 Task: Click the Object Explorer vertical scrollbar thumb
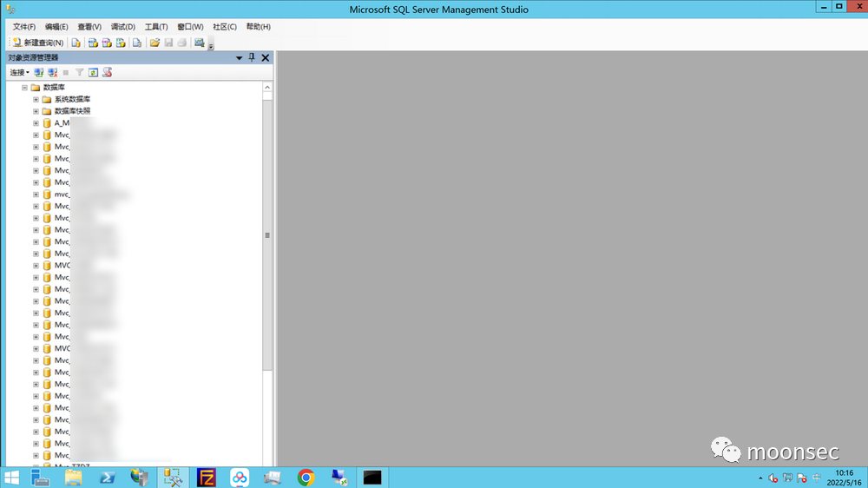pyautogui.click(x=267, y=234)
